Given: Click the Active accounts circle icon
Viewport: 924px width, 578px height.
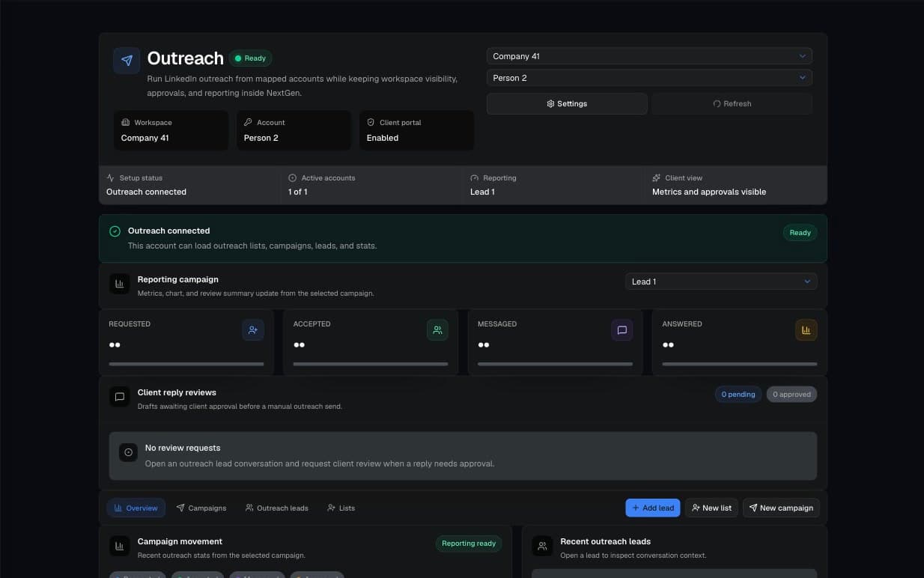Looking at the screenshot, I should [x=293, y=178].
